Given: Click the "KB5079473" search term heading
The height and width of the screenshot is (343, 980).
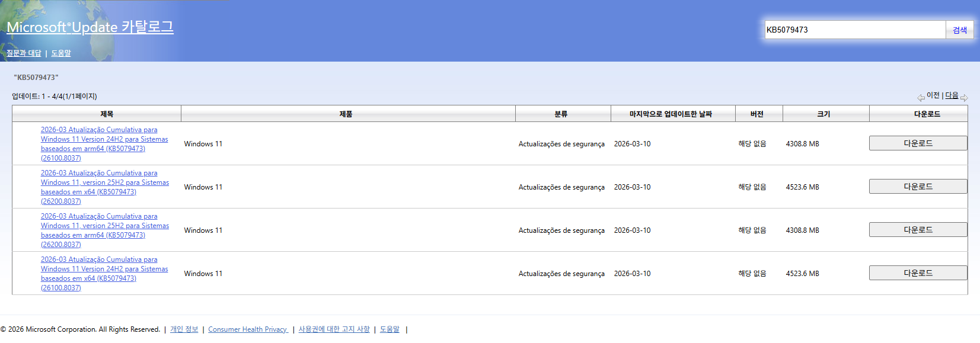Looking at the screenshot, I should pos(36,78).
